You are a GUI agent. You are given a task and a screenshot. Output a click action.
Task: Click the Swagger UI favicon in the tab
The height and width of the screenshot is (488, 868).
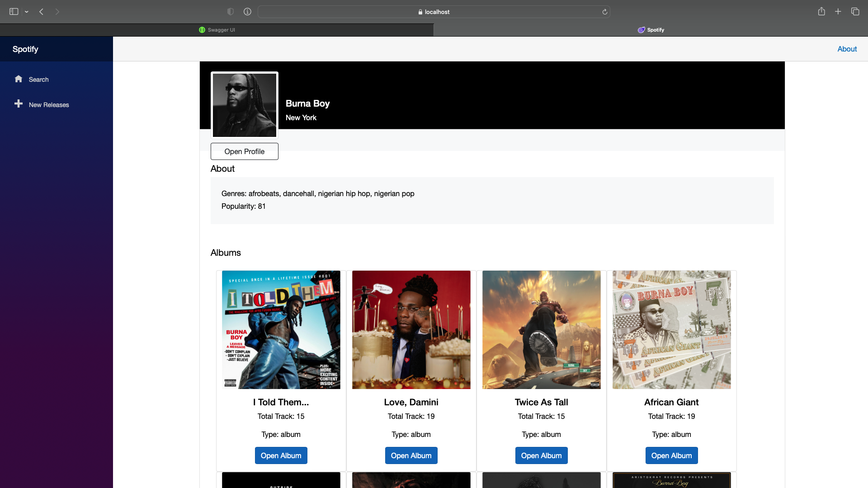click(x=202, y=29)
